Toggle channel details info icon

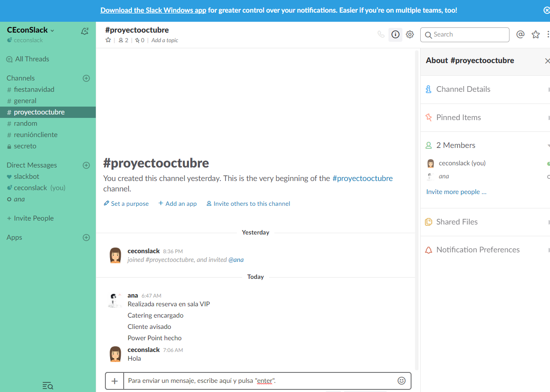(395, 34)
